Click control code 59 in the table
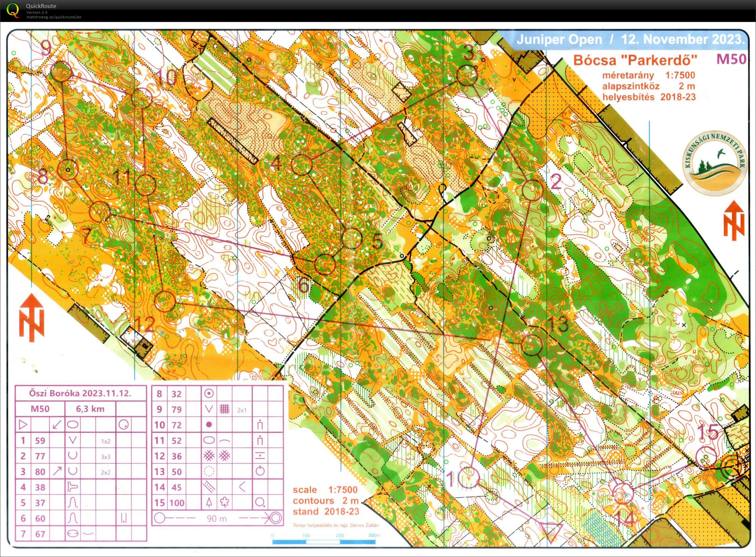Screen dimensions: 756x557 click(40, 440)
